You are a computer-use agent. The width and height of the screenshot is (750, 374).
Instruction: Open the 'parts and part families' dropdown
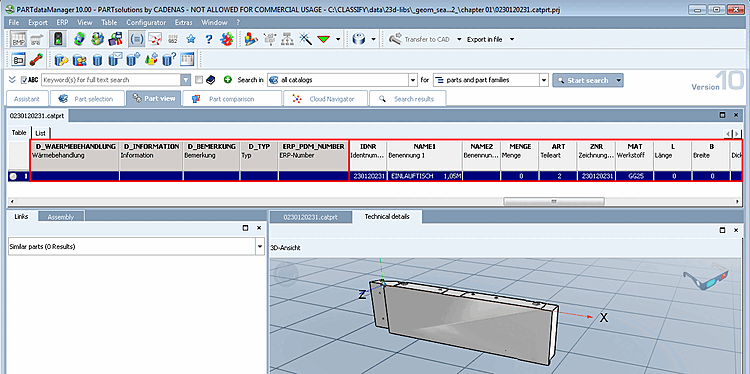543,80
